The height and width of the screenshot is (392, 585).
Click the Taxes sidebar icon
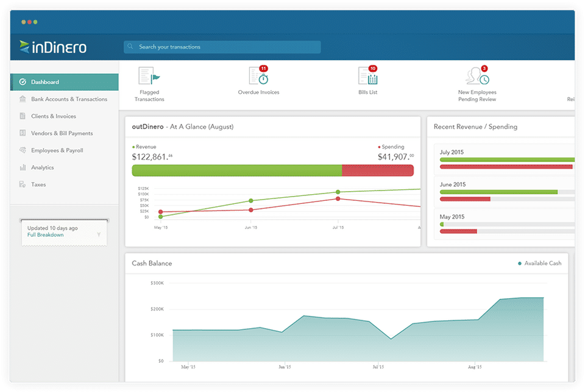click(23, 184)
